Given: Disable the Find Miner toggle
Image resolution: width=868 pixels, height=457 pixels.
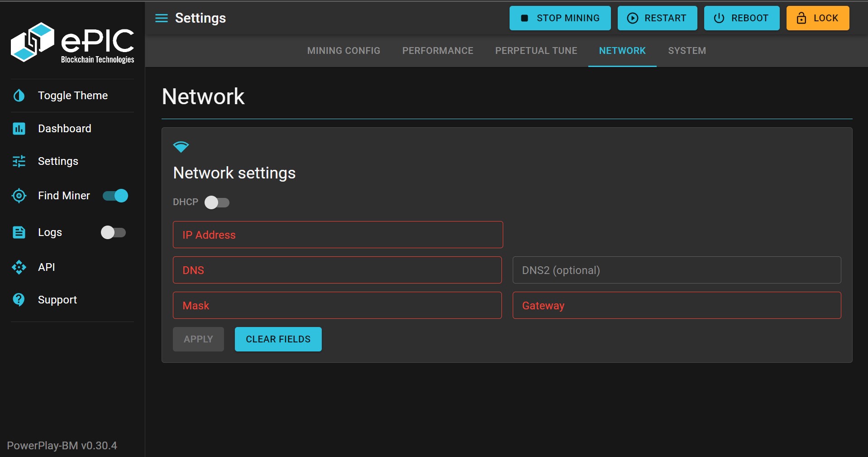Looking at the screenshot, I should coord(115,196).
